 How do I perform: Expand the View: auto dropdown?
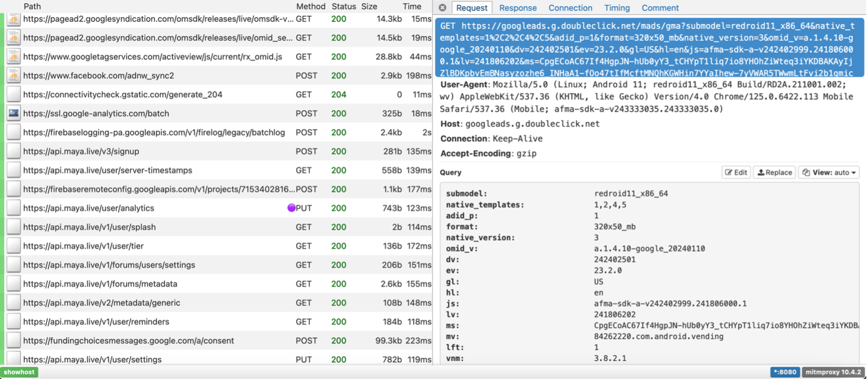[829, 173]
